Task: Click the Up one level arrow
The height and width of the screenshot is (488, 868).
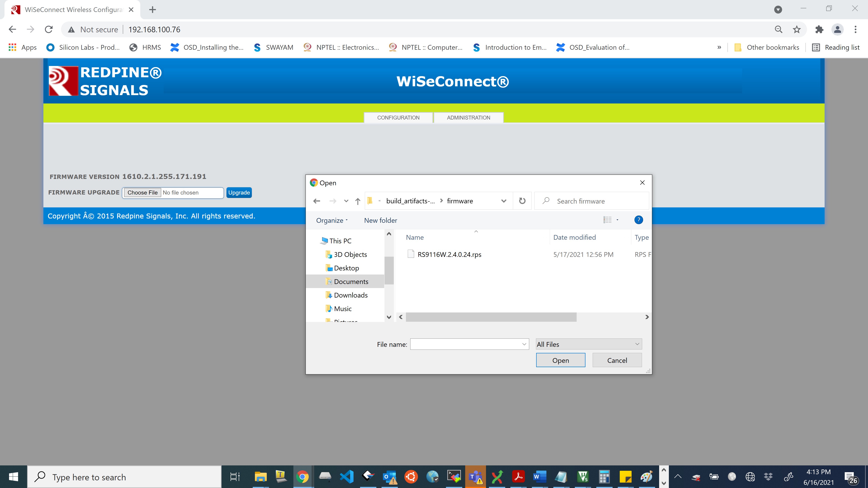Action: pos(358,201)
